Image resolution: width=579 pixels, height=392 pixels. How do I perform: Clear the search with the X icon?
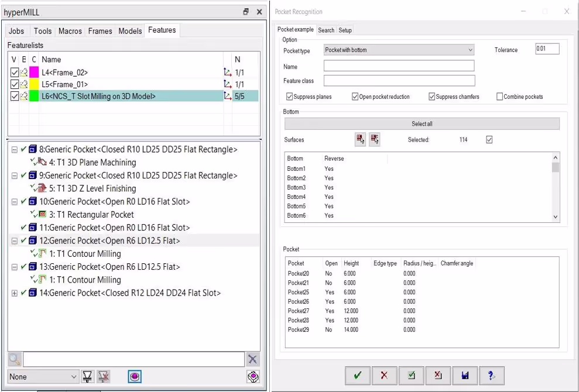coord(252,359)
